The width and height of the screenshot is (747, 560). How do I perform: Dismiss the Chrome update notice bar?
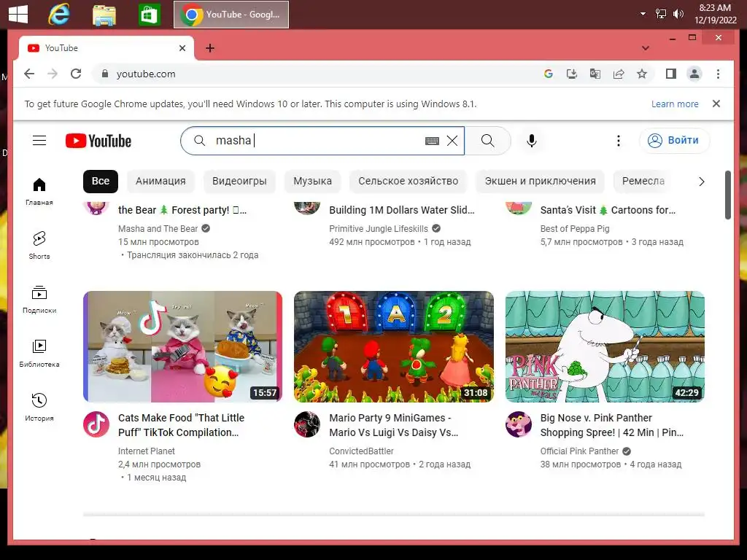pyautogui.click(x=716, y=104)
